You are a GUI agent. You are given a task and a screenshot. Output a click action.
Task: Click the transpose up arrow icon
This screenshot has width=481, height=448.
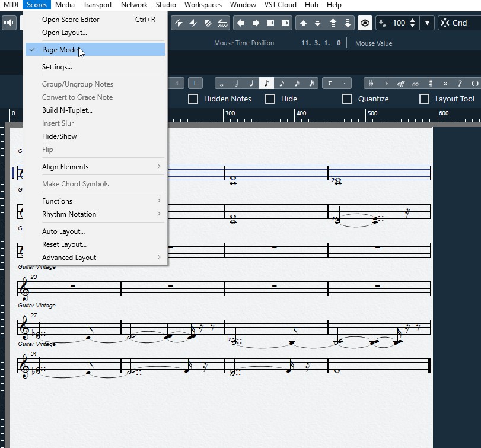(303, 23)
